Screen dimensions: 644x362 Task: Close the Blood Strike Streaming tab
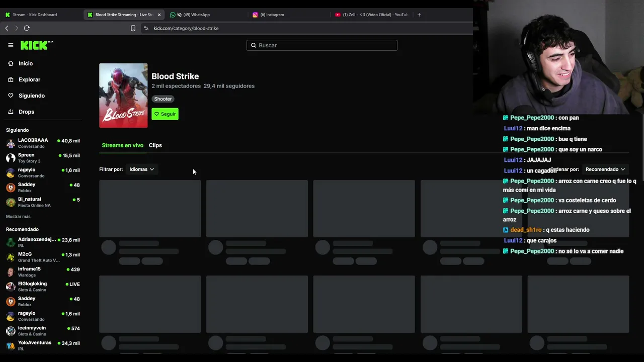[159, 15]
